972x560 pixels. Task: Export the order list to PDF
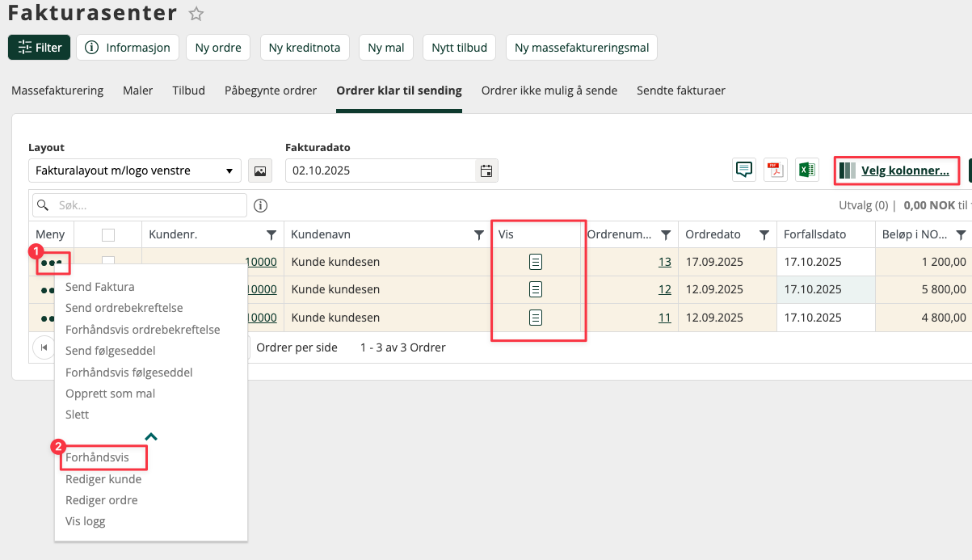(775, 170)
